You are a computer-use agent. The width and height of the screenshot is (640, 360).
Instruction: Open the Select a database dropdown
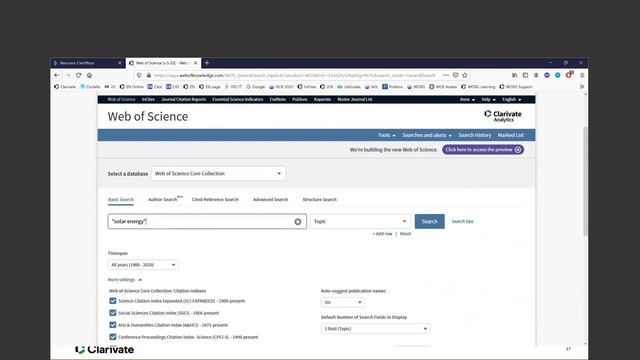coord(218,173)
